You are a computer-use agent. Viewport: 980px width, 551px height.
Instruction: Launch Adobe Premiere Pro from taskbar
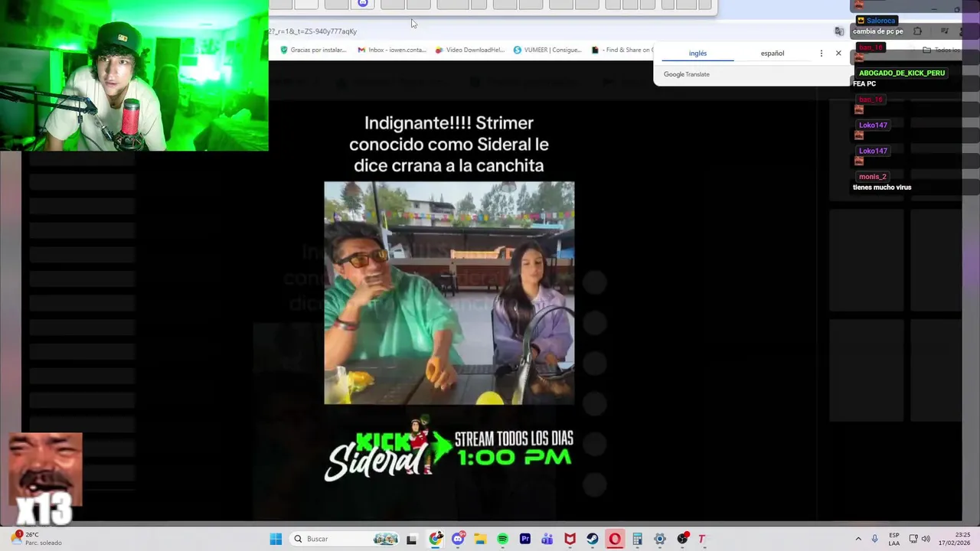point(525,539)
